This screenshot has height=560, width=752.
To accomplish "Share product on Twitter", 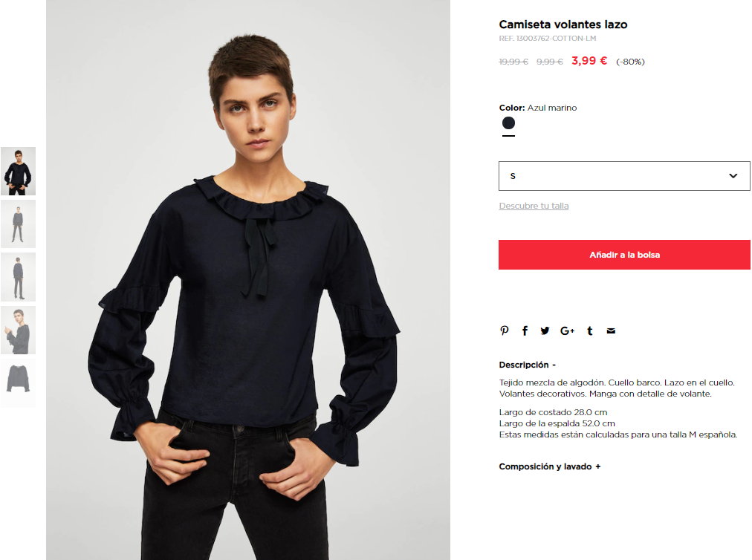I will tap(545, 331).
